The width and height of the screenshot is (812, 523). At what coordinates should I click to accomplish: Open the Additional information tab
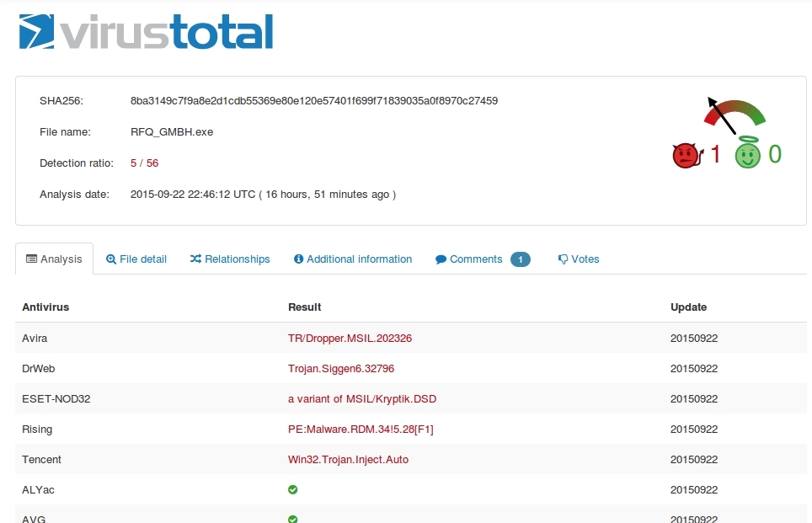pyautogui.click(x=353, y=259)
